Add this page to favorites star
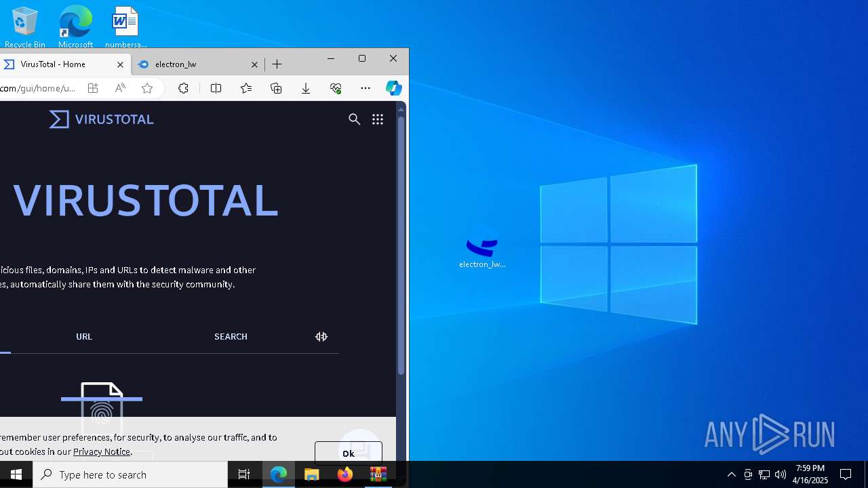Viewport: 868px width, 488px height. (147, 88)
